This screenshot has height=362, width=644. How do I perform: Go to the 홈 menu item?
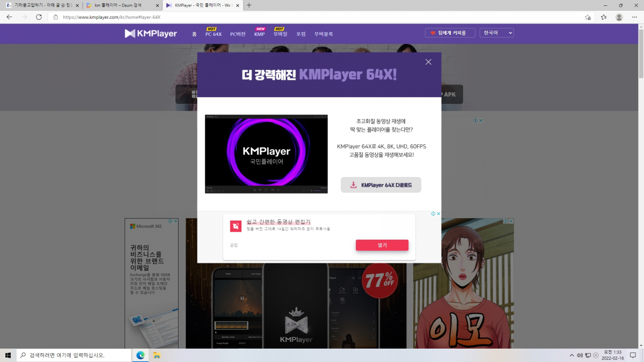pyautogui.click(x=194, y=34)
